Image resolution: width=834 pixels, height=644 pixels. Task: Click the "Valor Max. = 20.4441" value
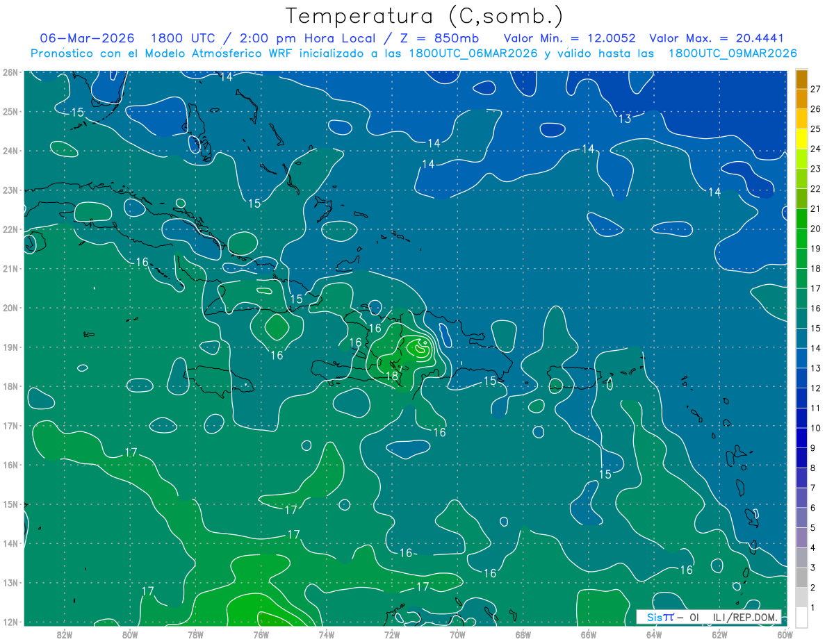click(717, 38)
